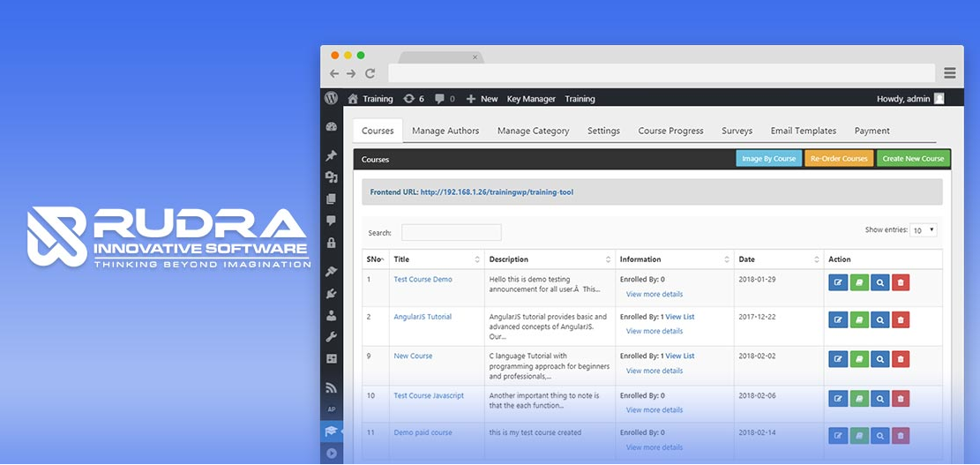
Task: Open Pages icon in sidebar
Action: tap(332, 199)
